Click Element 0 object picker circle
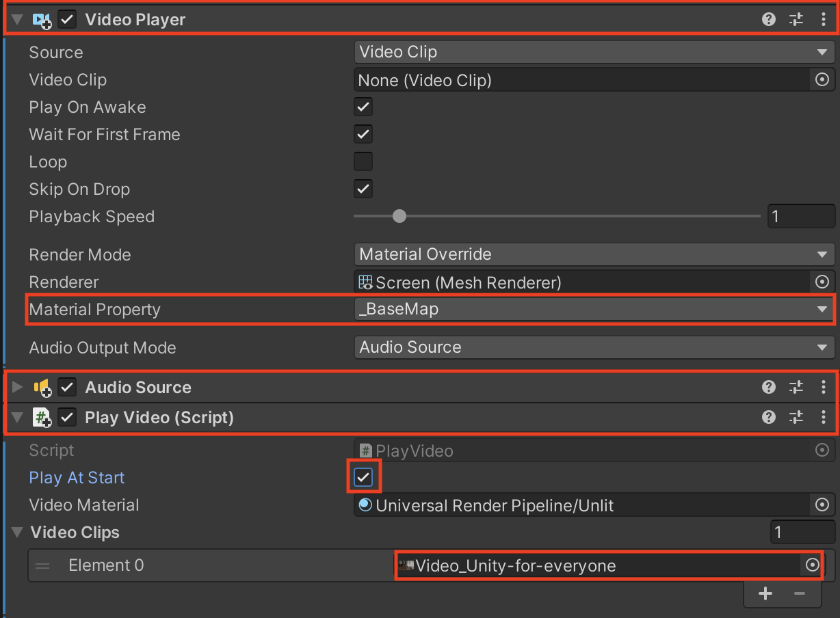 coord(813,565)
